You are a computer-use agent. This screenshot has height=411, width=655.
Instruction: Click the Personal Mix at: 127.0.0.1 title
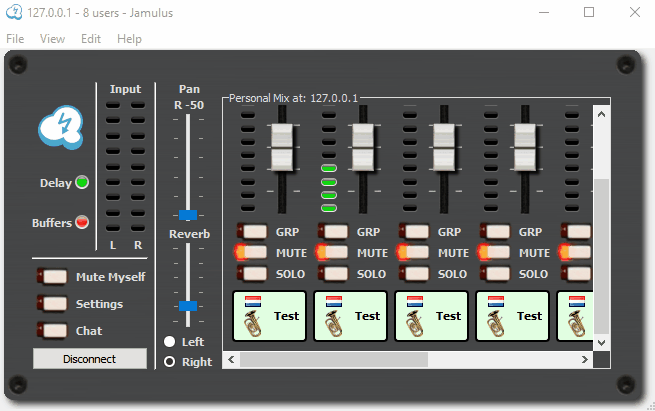[293, 98]
